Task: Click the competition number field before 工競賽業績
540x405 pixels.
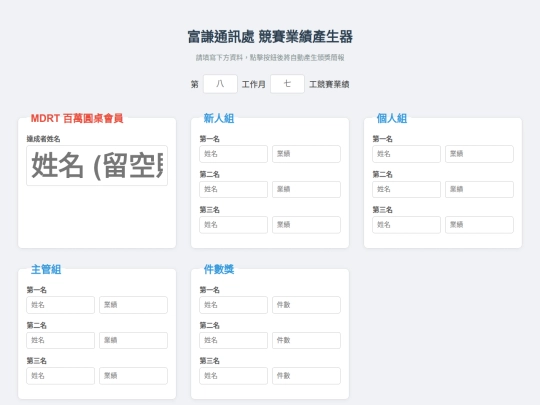Action: pyautogui.click(x=287, y=84)
